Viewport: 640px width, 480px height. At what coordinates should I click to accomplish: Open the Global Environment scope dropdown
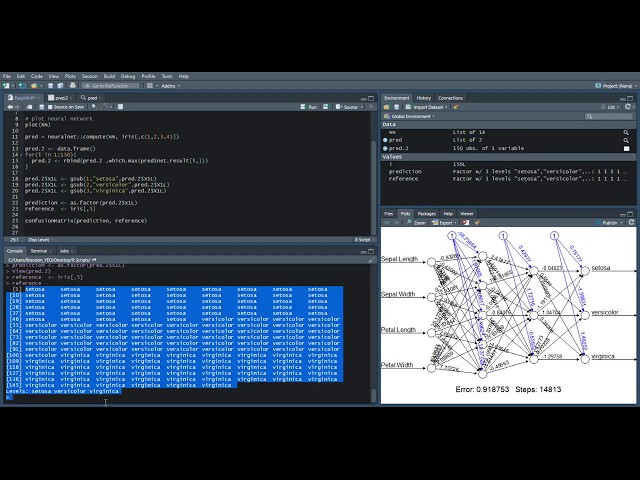pyautogui.click(x=409, y=116)
